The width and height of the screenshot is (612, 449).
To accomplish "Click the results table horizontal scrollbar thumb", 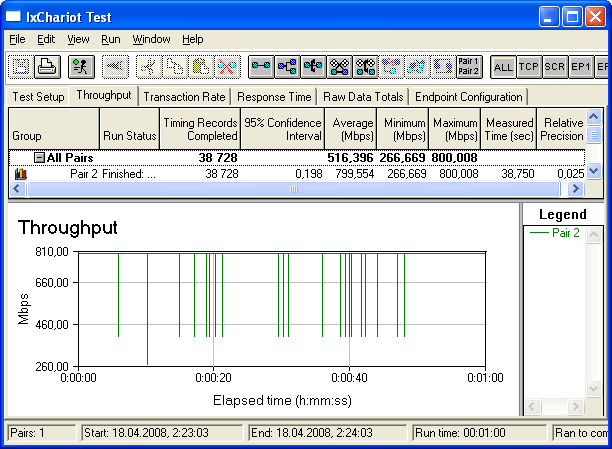I will (294, 189).
